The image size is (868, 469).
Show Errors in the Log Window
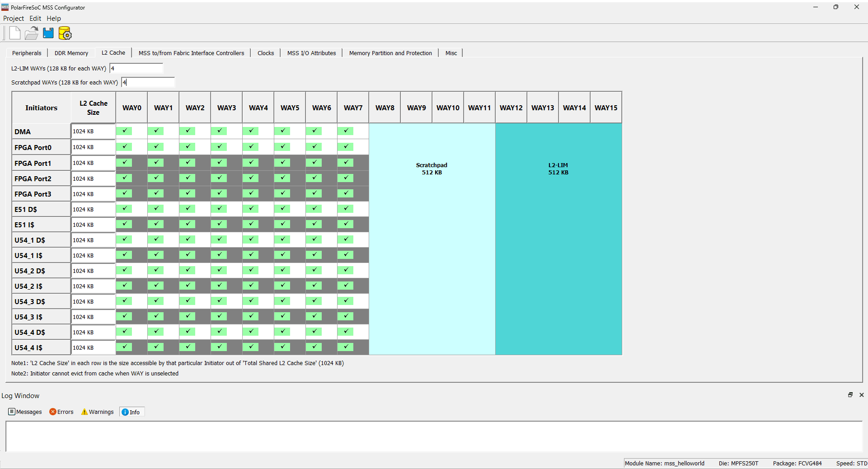tap(61, 412)
